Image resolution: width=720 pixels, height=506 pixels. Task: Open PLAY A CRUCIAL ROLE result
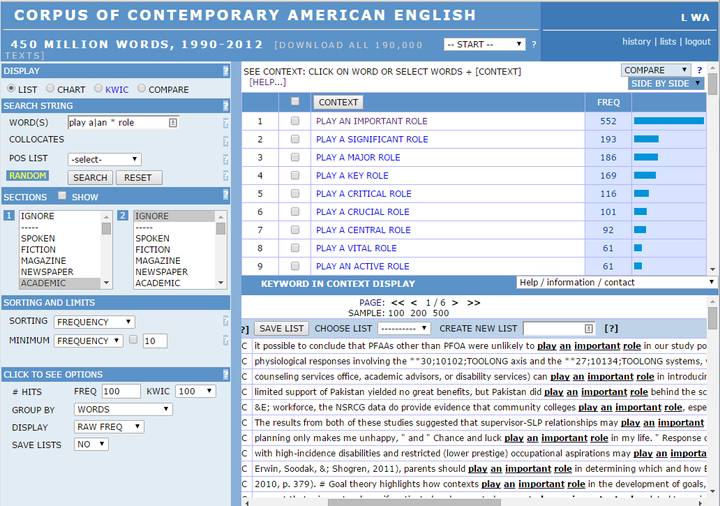pos(362,212)
